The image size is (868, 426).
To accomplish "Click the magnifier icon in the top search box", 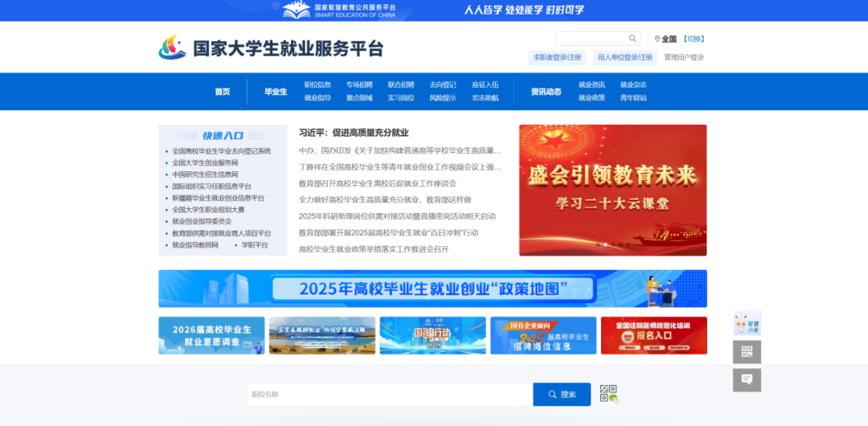I will click(x=633, y=39).
